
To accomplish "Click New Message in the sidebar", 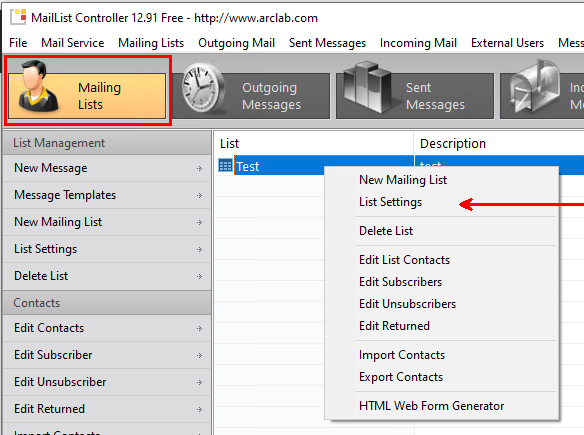I will point(107,168).
